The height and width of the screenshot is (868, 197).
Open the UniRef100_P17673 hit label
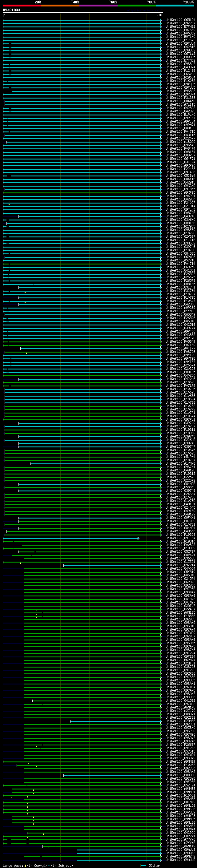pyautogui.click(x=180, y=40)
